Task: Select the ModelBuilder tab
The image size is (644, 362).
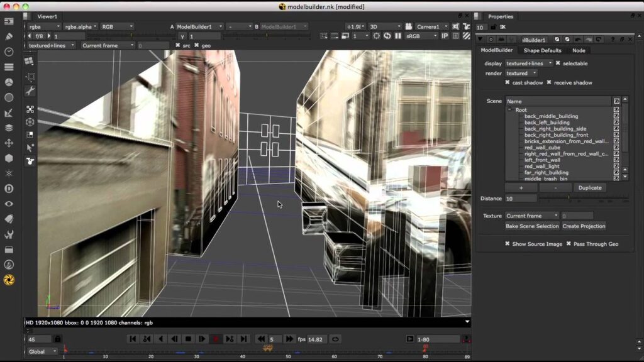Action: click(497, 50)
